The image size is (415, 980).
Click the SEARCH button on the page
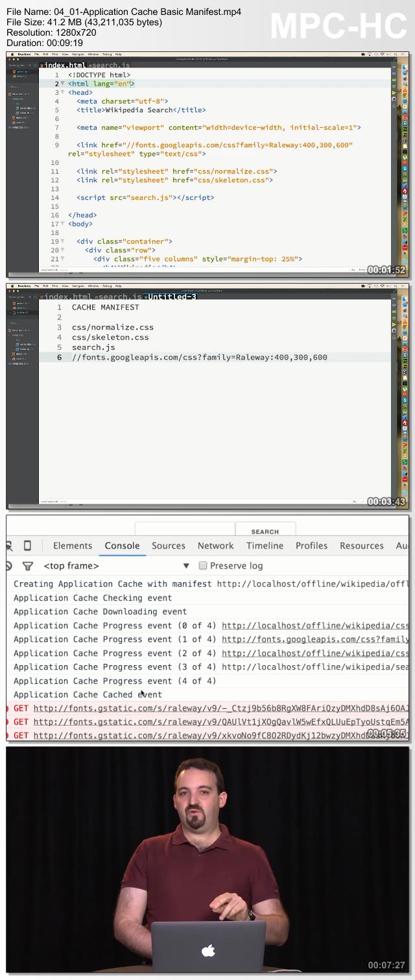[265, 530]
